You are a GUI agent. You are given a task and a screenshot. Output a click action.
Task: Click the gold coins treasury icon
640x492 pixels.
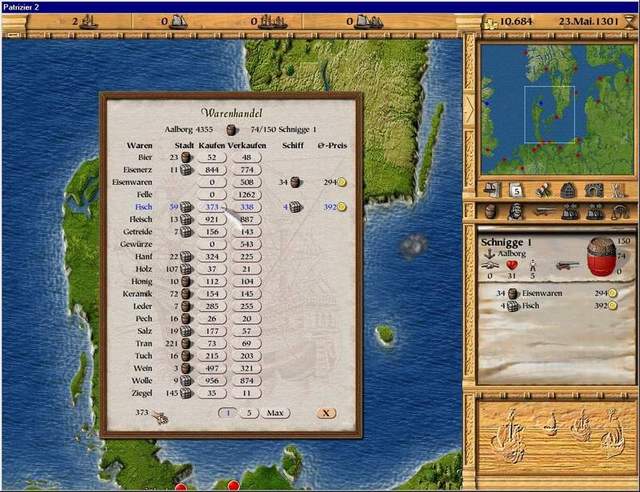(x=490, y=22)
